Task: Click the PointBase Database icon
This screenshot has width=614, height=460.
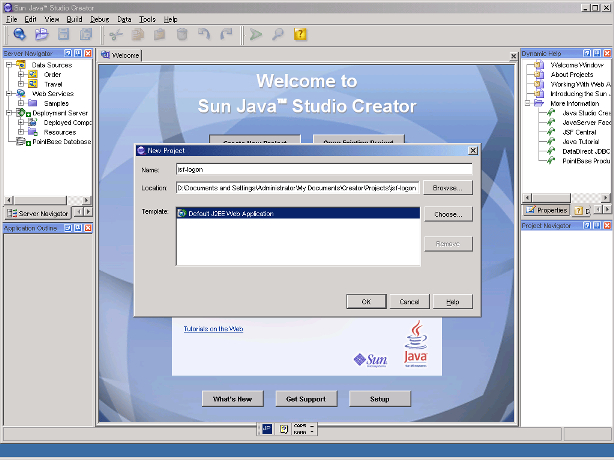Action: [x=23, y=142]
